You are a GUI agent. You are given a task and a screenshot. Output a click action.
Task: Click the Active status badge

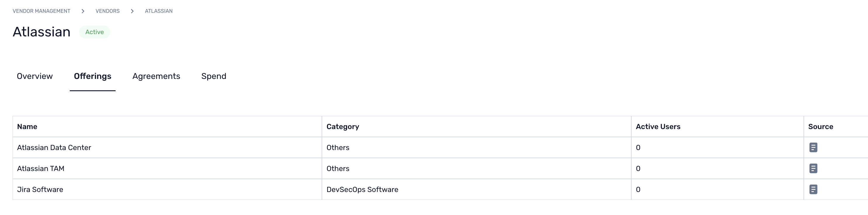94,32
